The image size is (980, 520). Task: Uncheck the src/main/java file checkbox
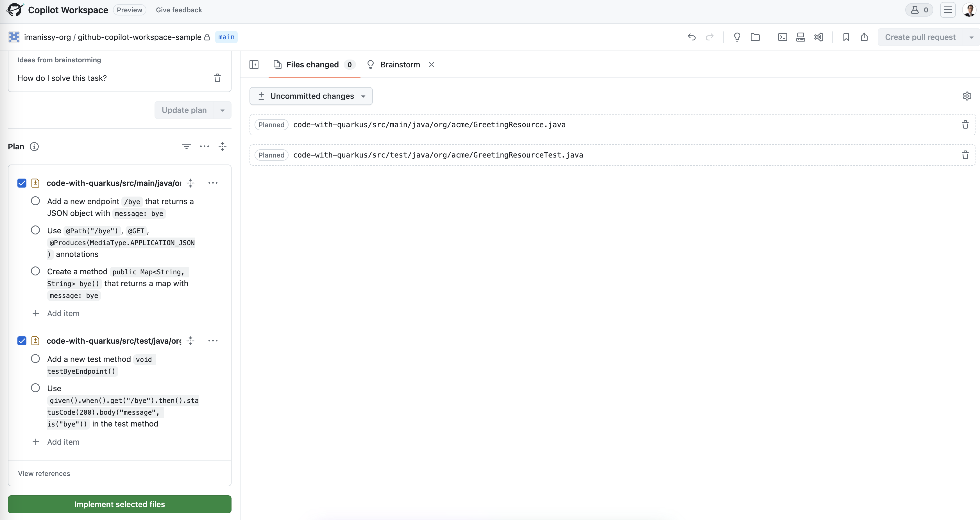22,183
